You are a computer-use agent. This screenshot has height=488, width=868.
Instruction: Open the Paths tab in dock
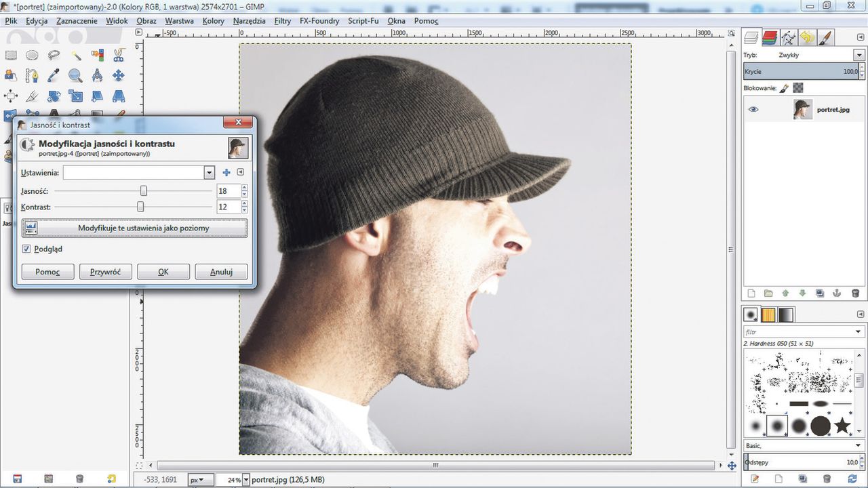coord(788,37)
